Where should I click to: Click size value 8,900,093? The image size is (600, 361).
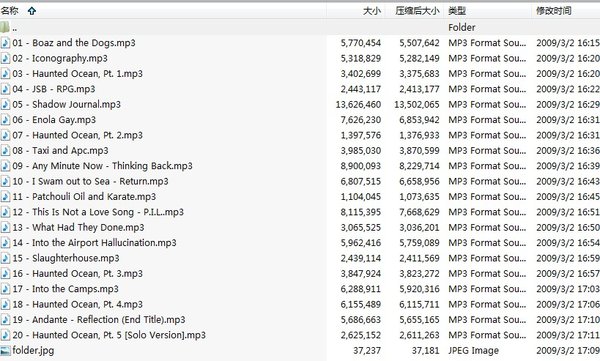tap(361, 166)
